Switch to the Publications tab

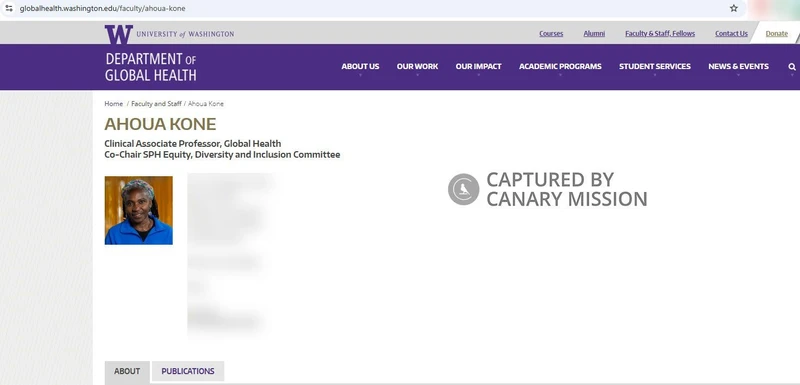click(x=188, y=371)
